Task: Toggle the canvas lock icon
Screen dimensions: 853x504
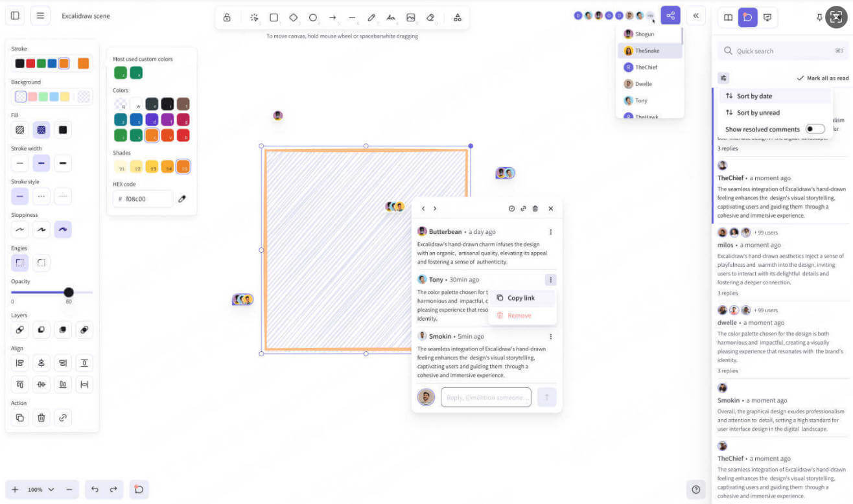Action: coord(227,17)
